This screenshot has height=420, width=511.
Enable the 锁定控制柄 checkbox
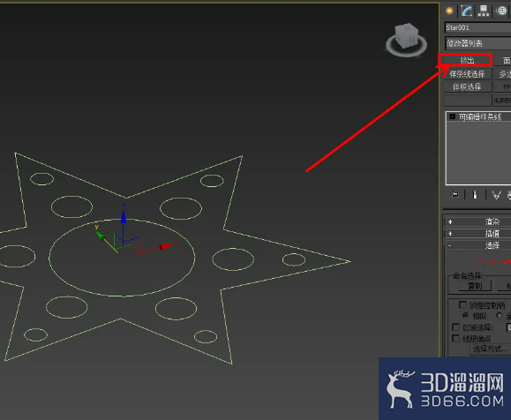point(462,305)
